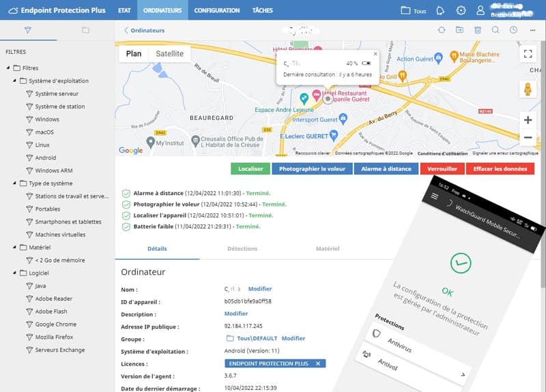
Task: Click the page vertical scrollbar
Action: pos(543,164)
